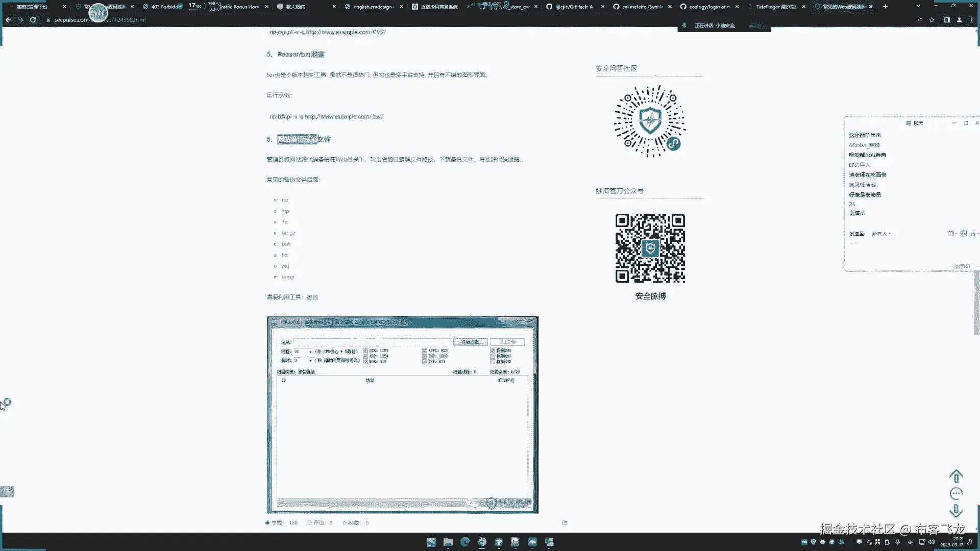Click the 点赞 like button below article

[x=275, y=522]
